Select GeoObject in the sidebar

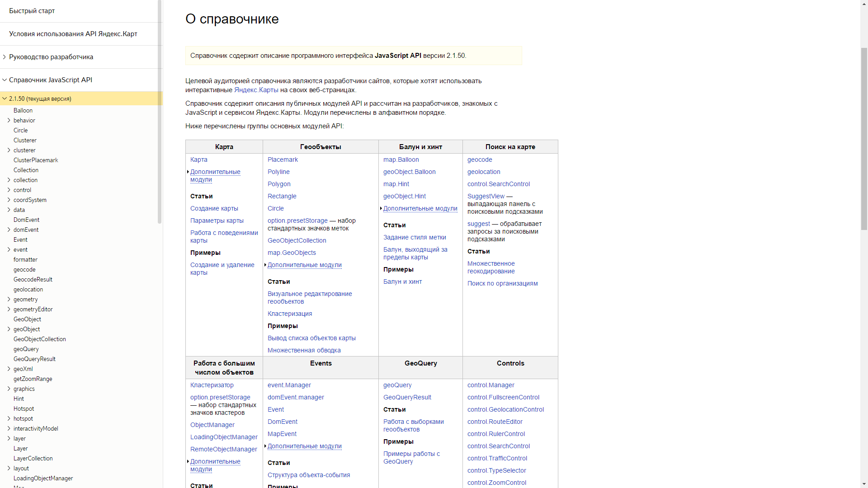click(x=27, y=319)
